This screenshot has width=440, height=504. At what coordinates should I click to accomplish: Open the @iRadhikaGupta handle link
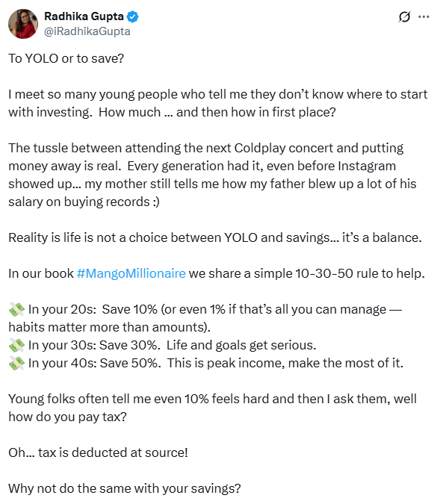tap(87, 31)
